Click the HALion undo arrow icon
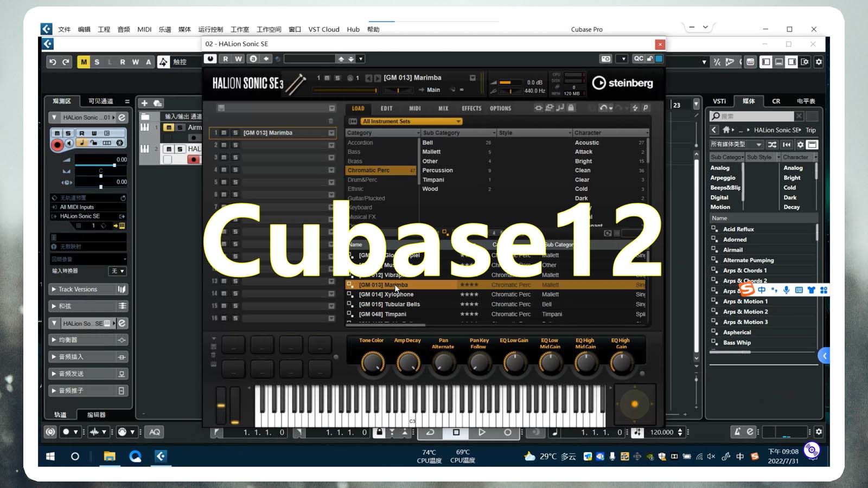This screenshot has width=868, height=488. [x=603, y=108]
